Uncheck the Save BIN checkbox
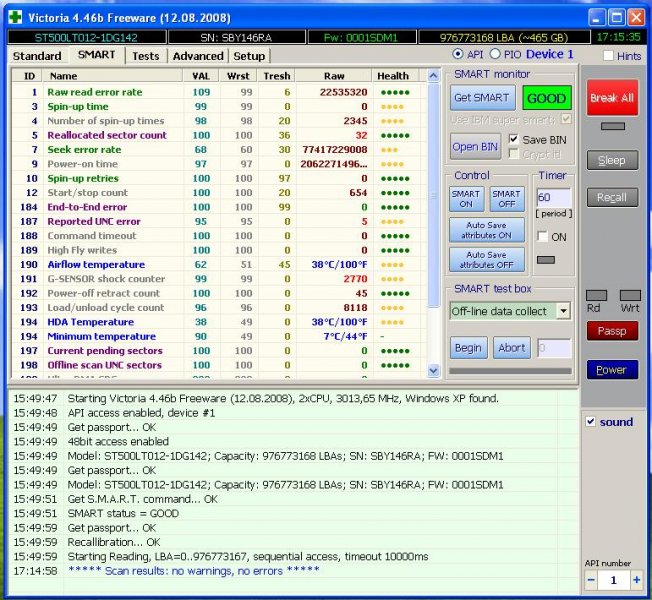Screen dimensions: 652x600 (x=514, y=140)
